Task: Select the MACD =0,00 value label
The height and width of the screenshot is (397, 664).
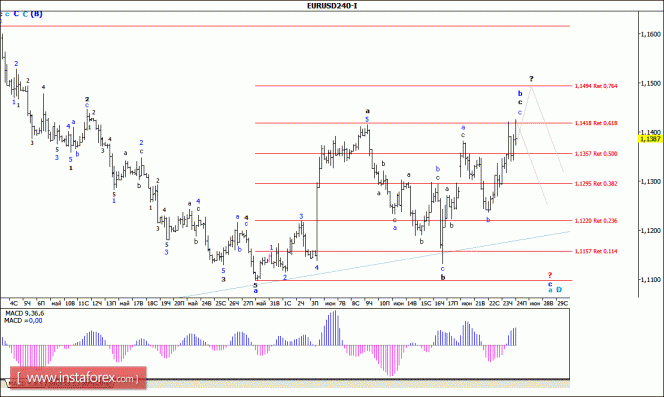Action: (23, 321)
